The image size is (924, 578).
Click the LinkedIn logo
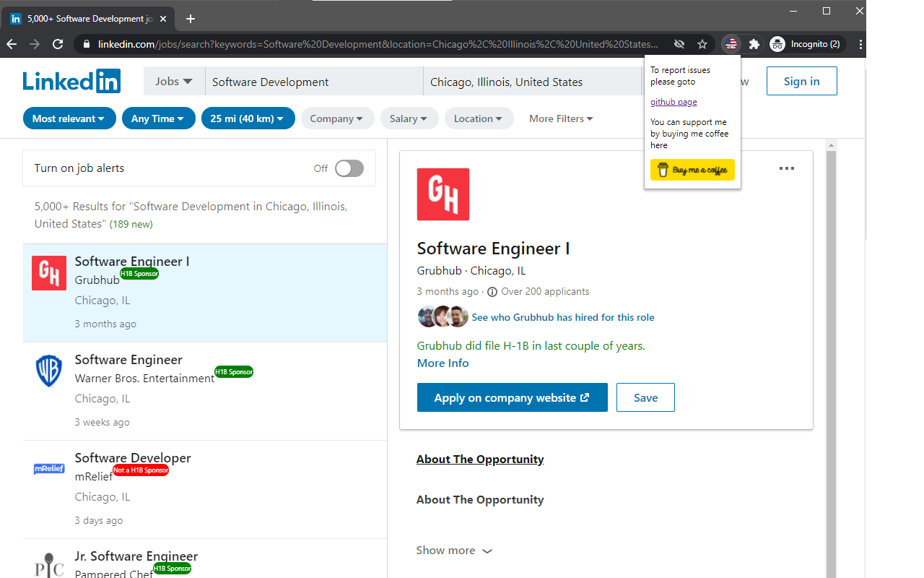click(71, 81)
